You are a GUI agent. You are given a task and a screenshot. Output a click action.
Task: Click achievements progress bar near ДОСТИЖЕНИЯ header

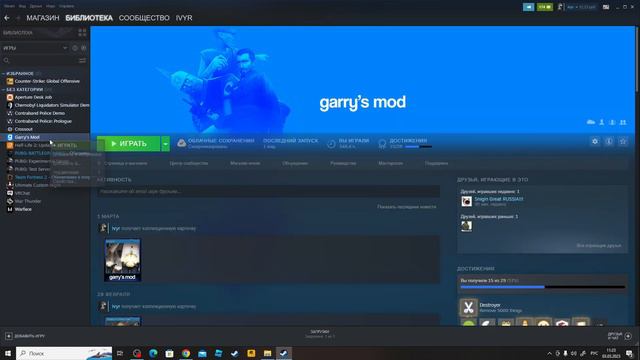pos(418,147)
